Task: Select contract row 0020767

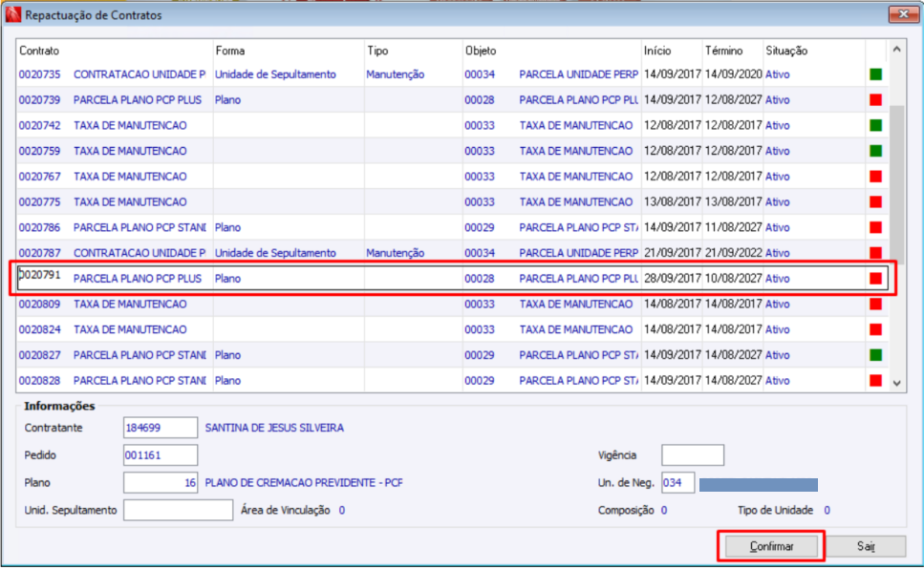Action: pos(453,176)
